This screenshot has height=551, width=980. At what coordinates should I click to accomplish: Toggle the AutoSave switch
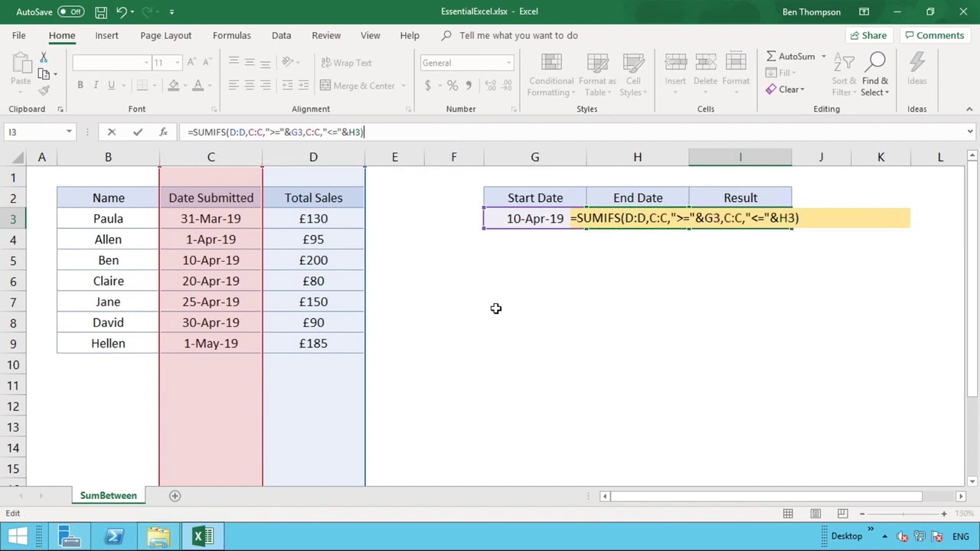point(70,11)
